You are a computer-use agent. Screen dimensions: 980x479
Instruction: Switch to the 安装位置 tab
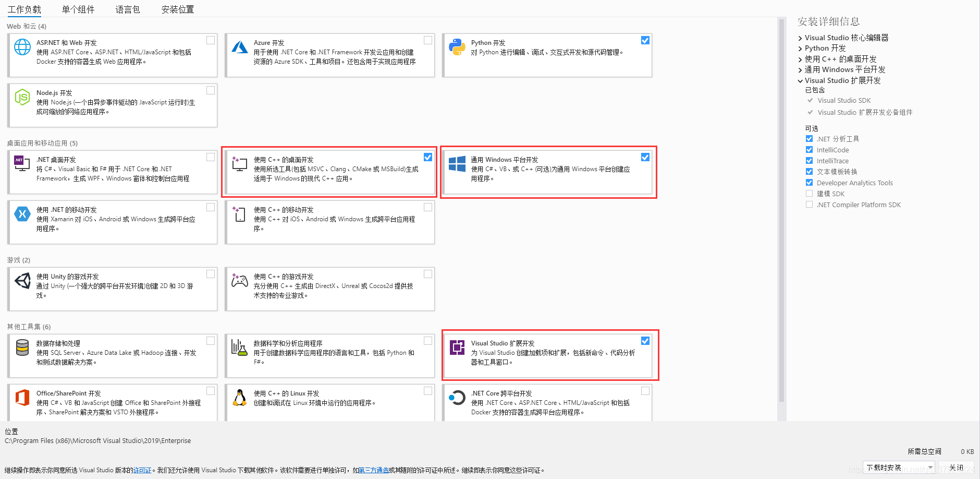click(178, 9)
